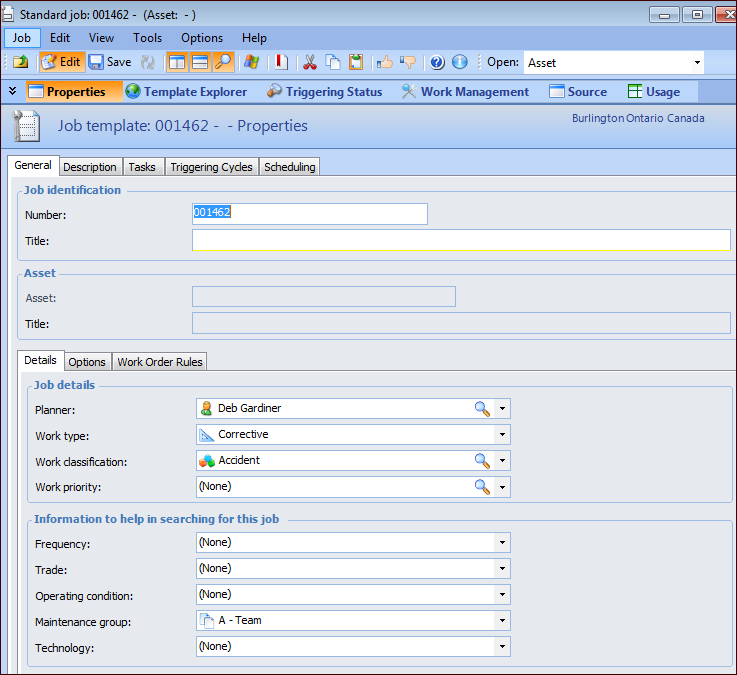Image resolution: width=737 pixels, height=675 pixels.
Task: Toggle the Edit mode button
Action: coord(62,62)
